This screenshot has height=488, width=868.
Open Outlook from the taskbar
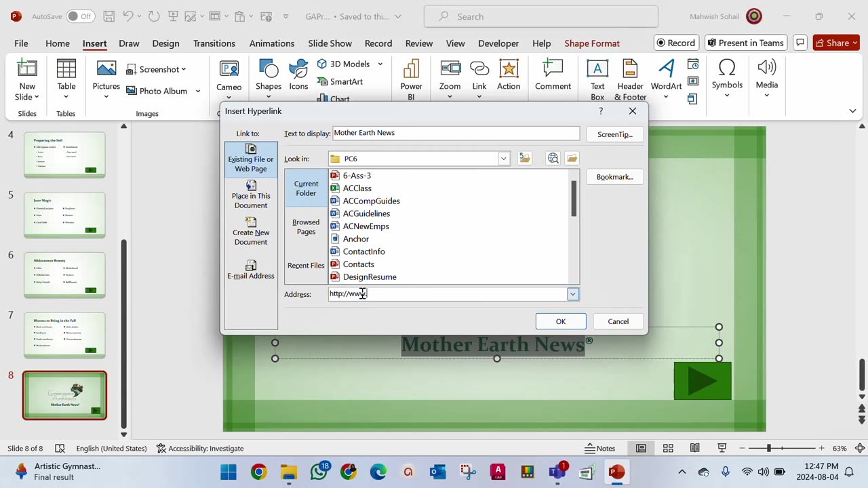(437, 472)
